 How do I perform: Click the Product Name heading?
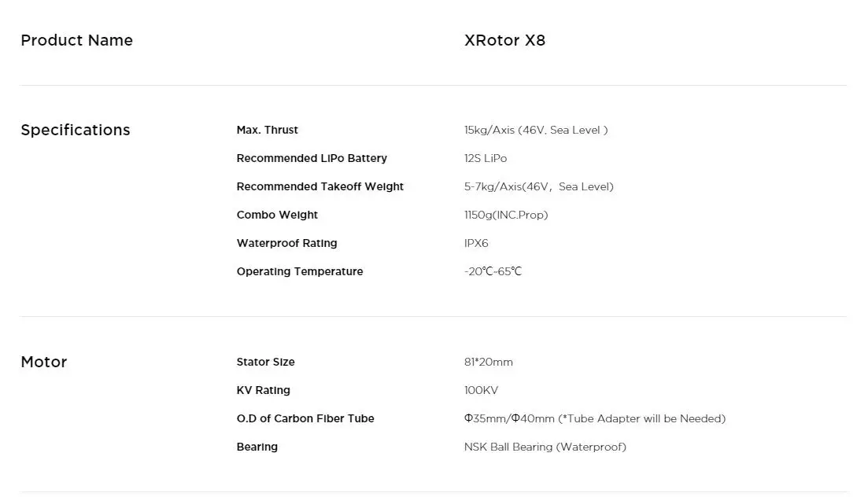point(76,40)
